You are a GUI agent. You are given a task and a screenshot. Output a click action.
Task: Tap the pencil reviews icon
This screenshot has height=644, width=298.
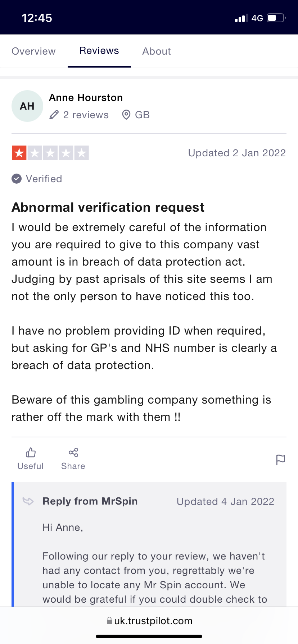(x=54, y=115)
